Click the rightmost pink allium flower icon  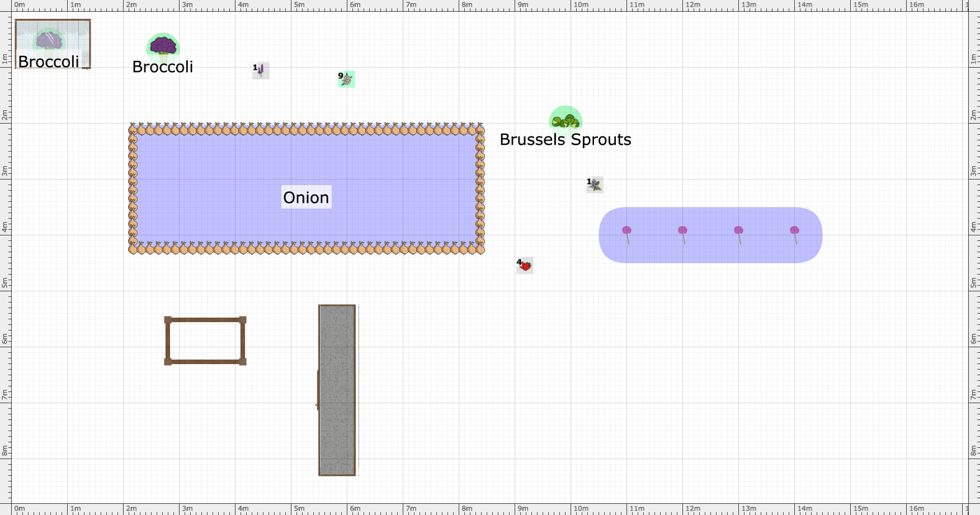pyautogui.click(x=795, y=229)
